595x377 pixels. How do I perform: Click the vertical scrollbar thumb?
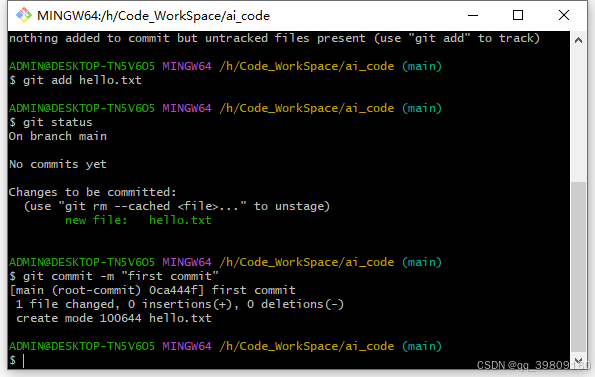pos(578,267)
